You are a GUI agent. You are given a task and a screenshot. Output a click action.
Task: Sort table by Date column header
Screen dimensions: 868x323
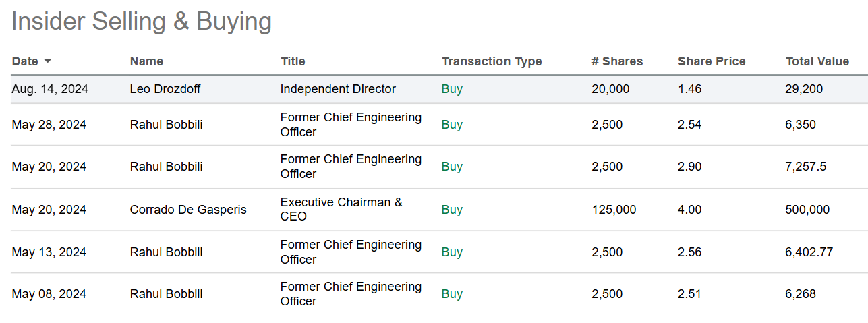point(26,61)
